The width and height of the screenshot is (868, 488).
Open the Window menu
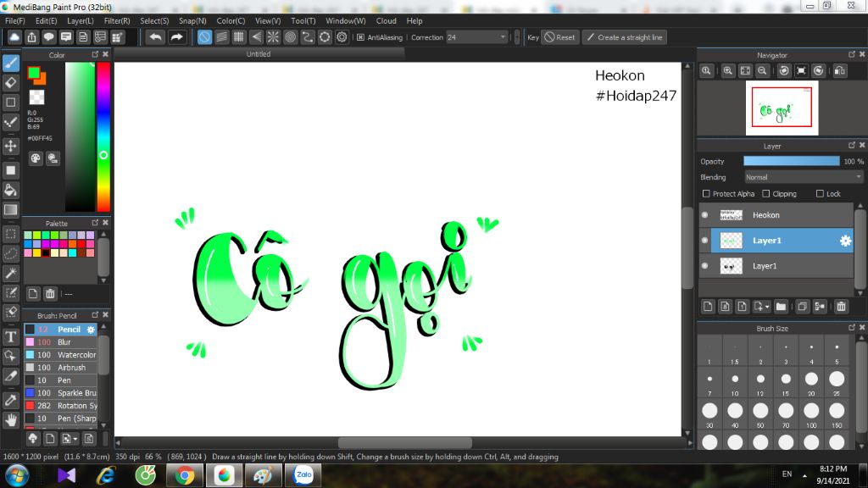pyautogui.click(x=346, y=21)
